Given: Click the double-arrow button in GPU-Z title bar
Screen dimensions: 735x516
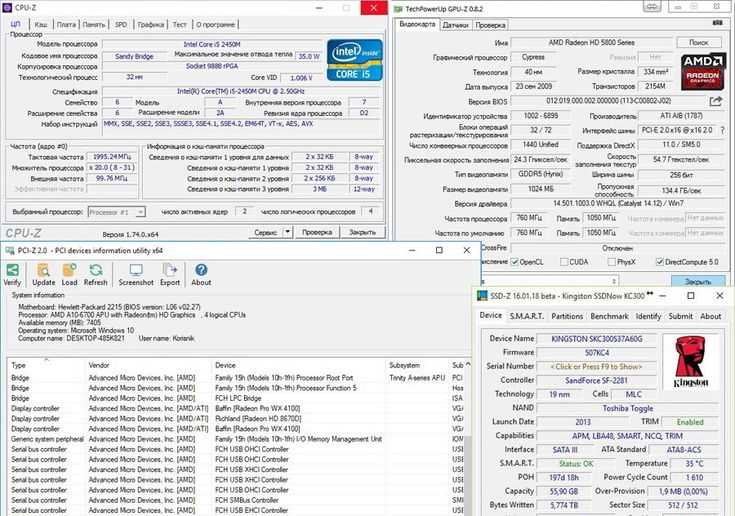Looking at the screenshot, I should click(x=652, y=6).
